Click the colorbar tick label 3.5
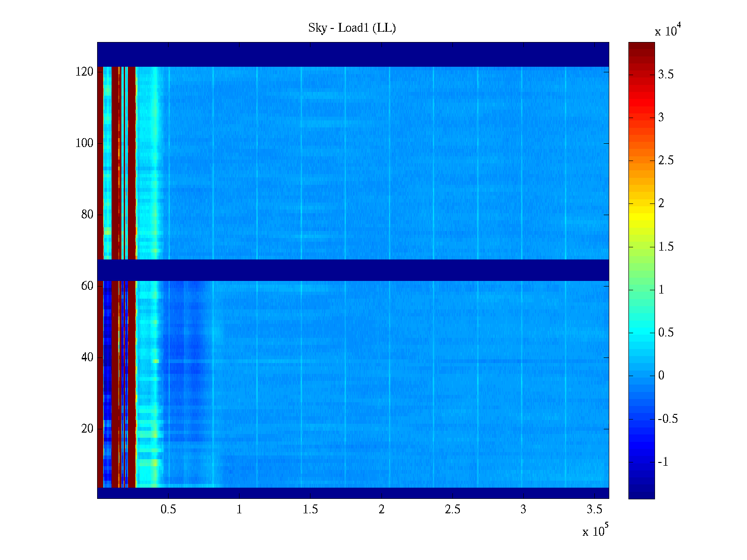Image resolution: width=747 pixels, height=560 pixels. pyautogui.click(x=666, y=75)
